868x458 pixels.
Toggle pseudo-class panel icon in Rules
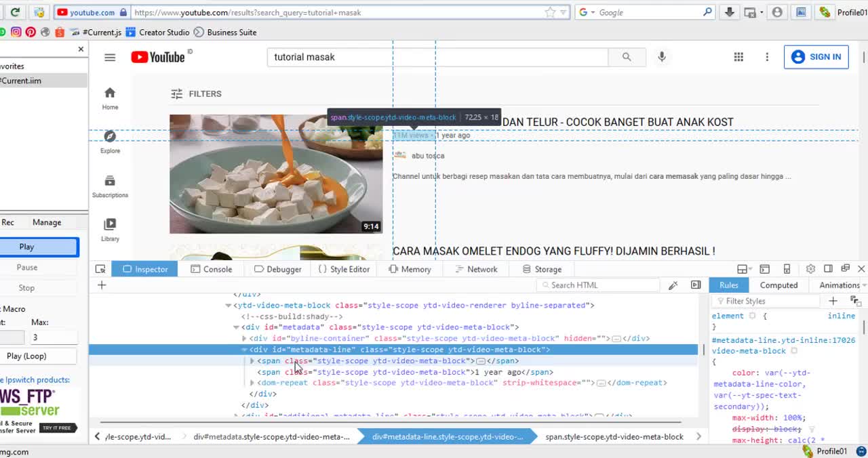[855, 301]
